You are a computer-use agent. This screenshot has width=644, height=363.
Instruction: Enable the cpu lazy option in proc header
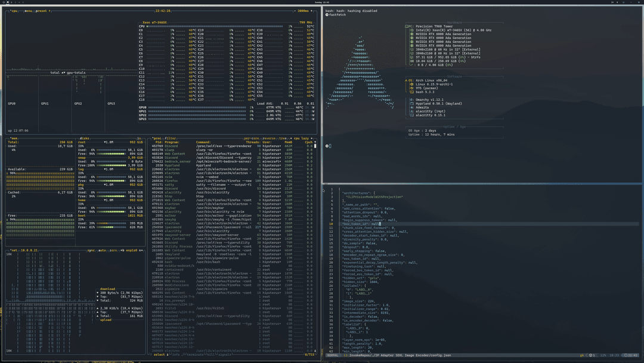coord(301,138)
